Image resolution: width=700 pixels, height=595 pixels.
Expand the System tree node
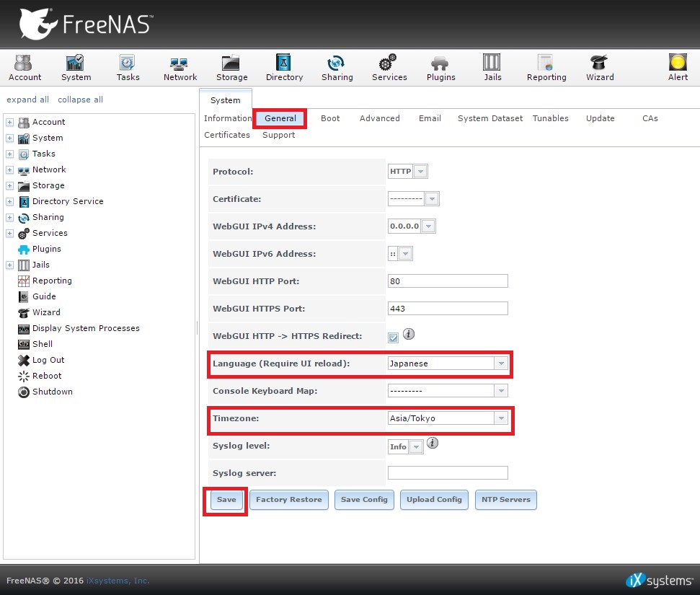coord(10,138)
